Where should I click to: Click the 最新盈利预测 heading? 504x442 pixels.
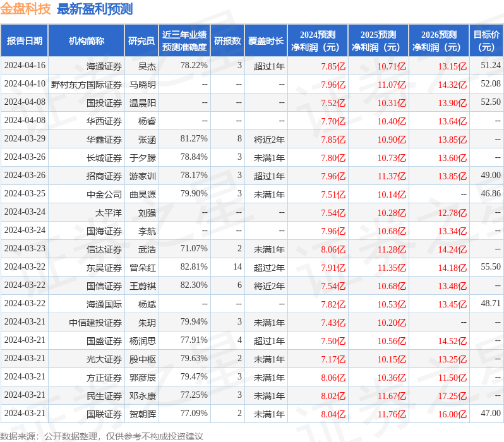tap(95, 9)
